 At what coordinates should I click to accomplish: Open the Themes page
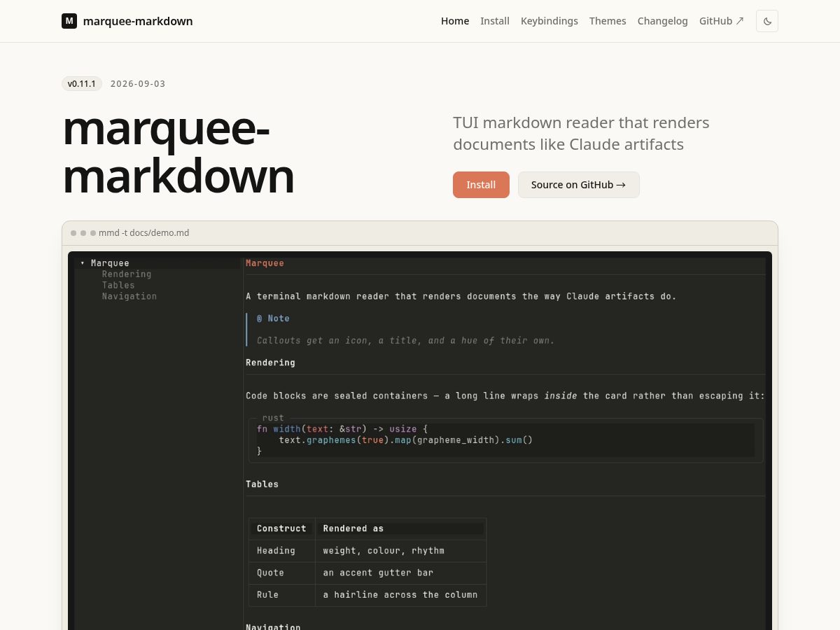coord(608,21)
